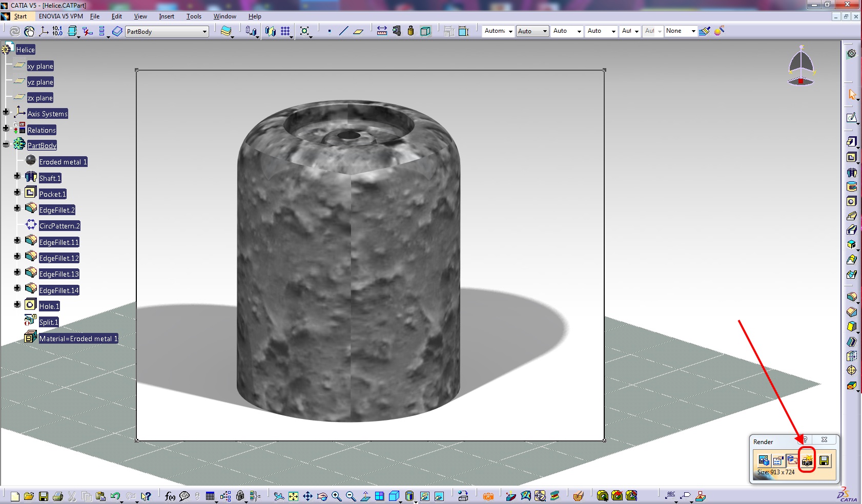The image size is (862, 504).
Task: Select yz plane in the specification tree
Action: point(40,82)
